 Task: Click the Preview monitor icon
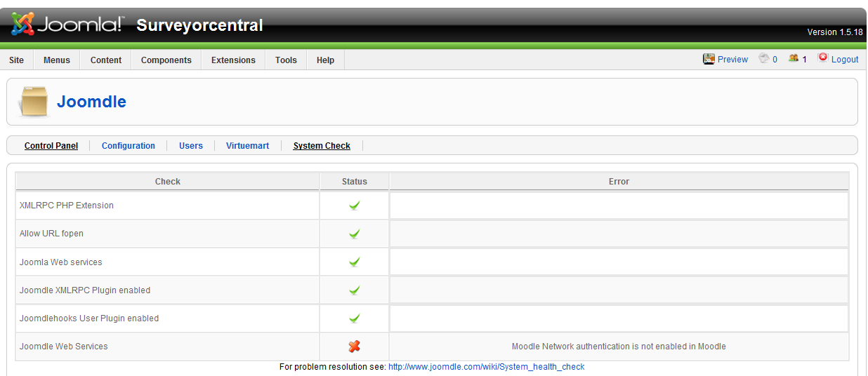[x=709, y=59]
